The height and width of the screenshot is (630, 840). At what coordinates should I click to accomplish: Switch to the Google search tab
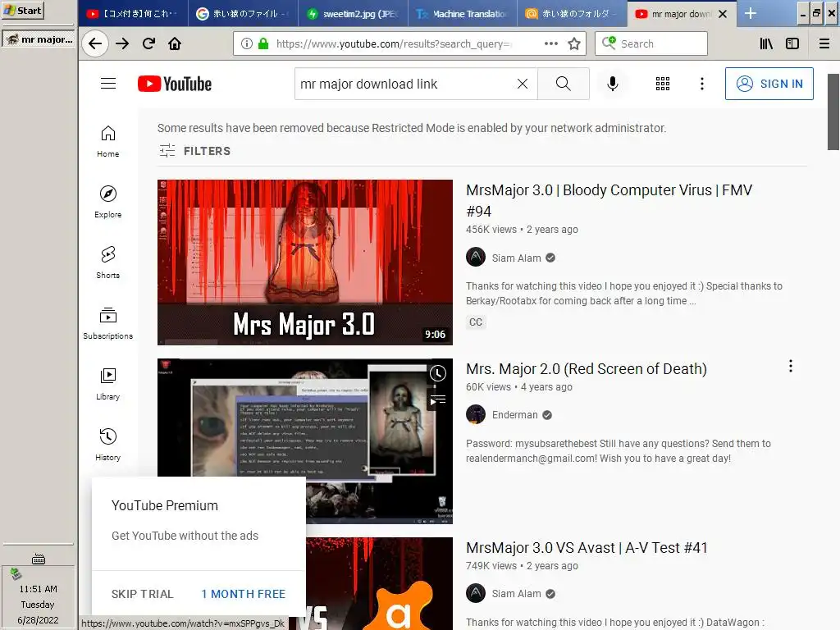(242, 14)
